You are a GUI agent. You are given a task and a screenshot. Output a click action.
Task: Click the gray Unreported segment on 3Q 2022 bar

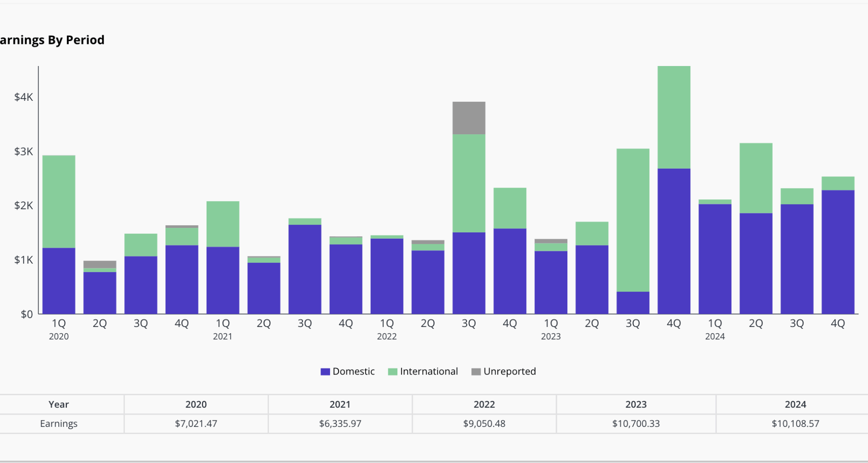click(469, 118)
